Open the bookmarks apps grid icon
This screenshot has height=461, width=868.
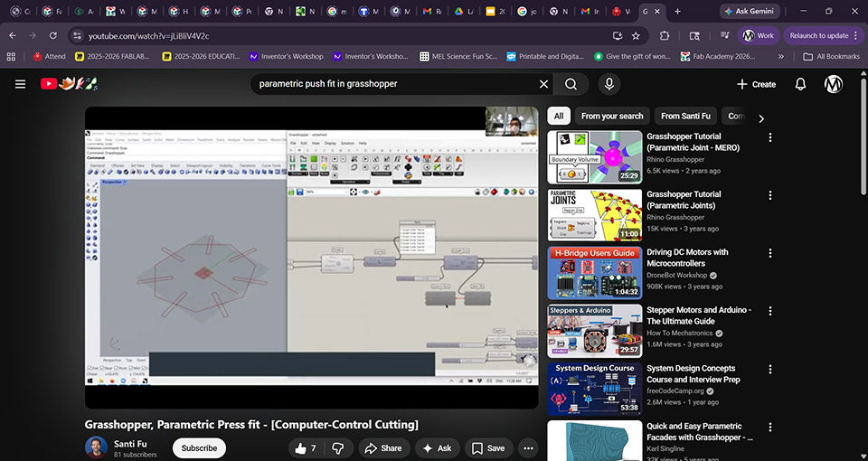11,56
